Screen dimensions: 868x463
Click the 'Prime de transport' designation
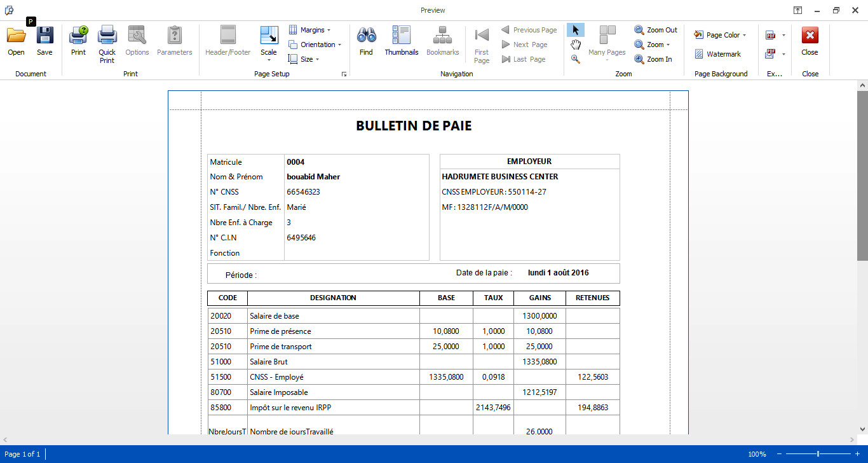281,347
